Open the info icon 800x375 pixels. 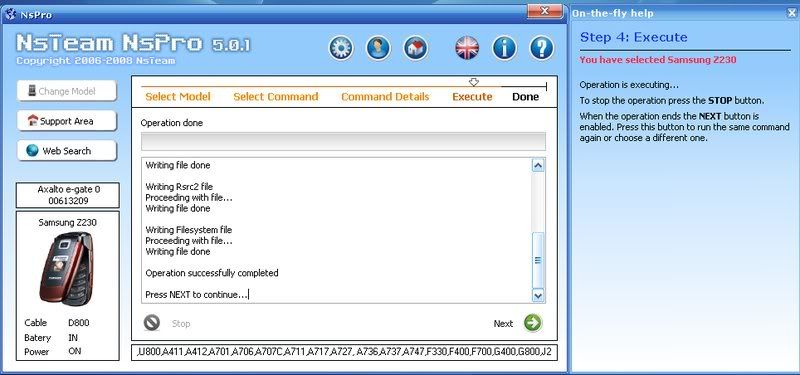504,48
